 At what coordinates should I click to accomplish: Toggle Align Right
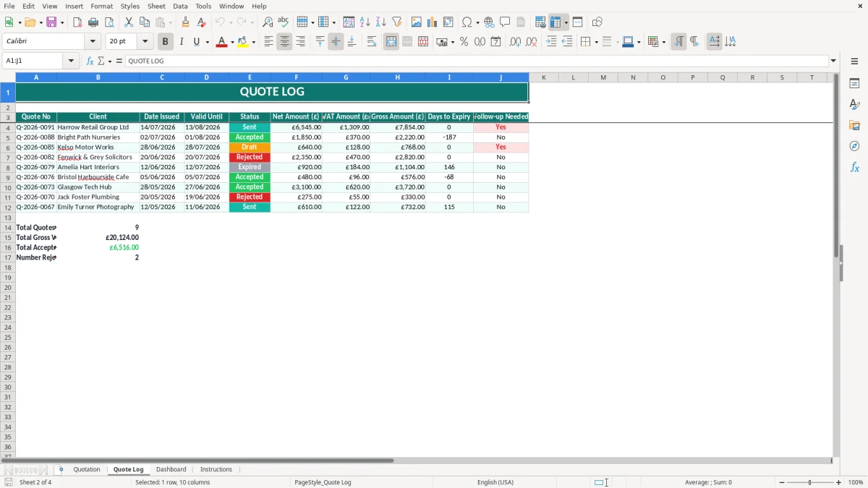point(301,42)
